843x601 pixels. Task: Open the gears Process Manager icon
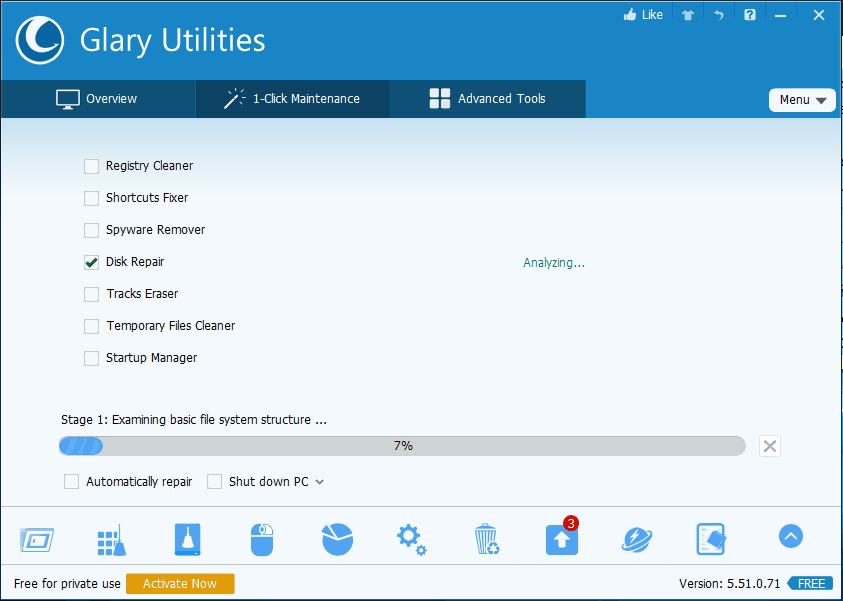tap(411, 540)
